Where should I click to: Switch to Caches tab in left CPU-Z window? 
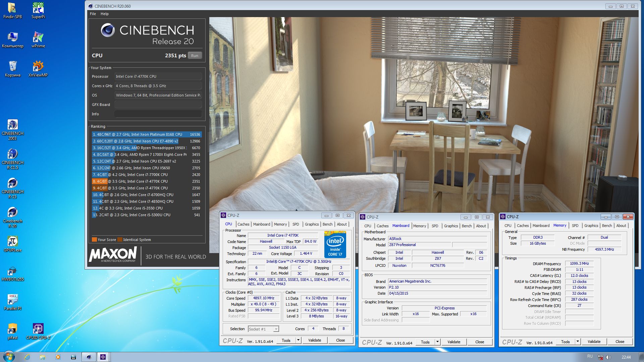tap(243, 224)
